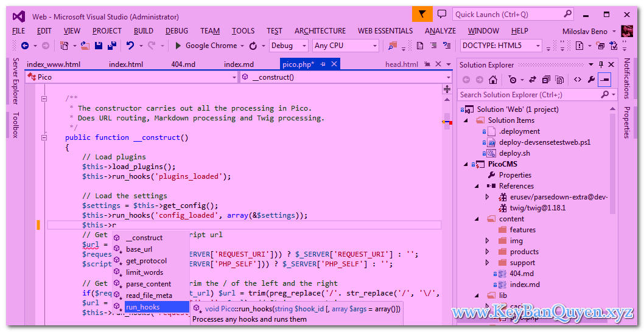Toggle Preview Selected Items button

pos(604,80)
